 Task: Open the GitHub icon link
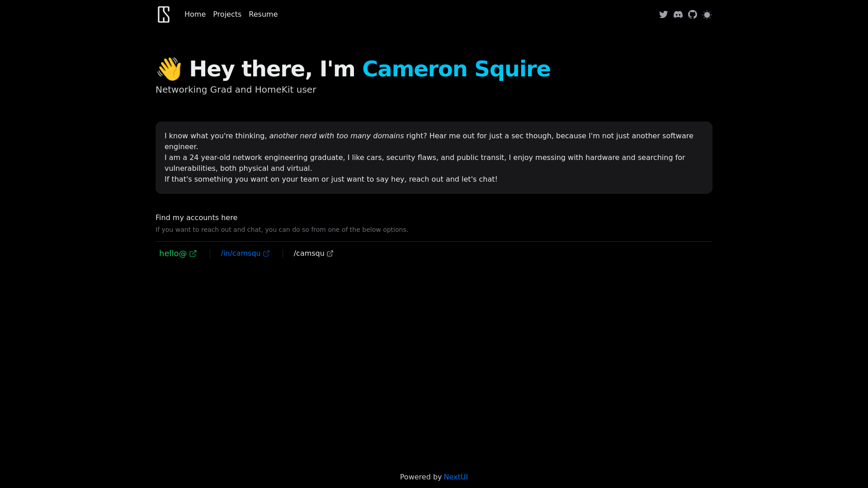[x=693, y=14]
